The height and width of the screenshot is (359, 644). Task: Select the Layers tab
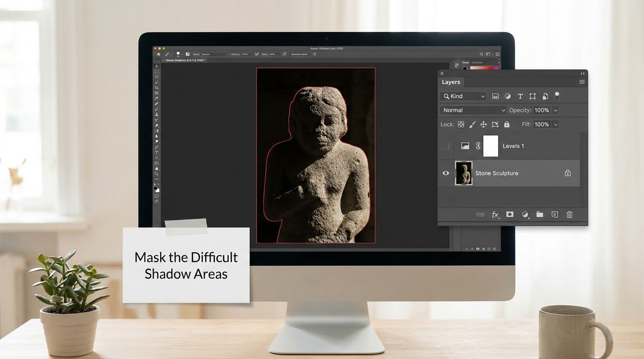pyautogui.click(x=451, y=82)
